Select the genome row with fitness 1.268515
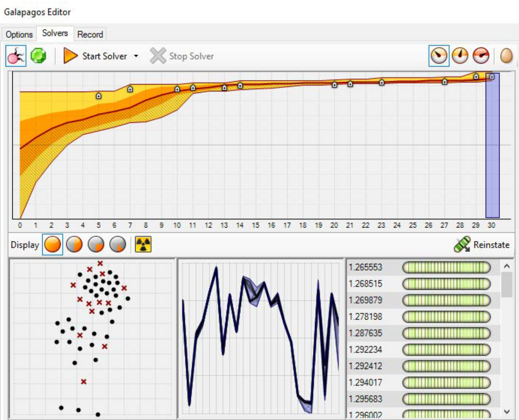Screen dimensions: 519x420 click(x=423, y=284)
